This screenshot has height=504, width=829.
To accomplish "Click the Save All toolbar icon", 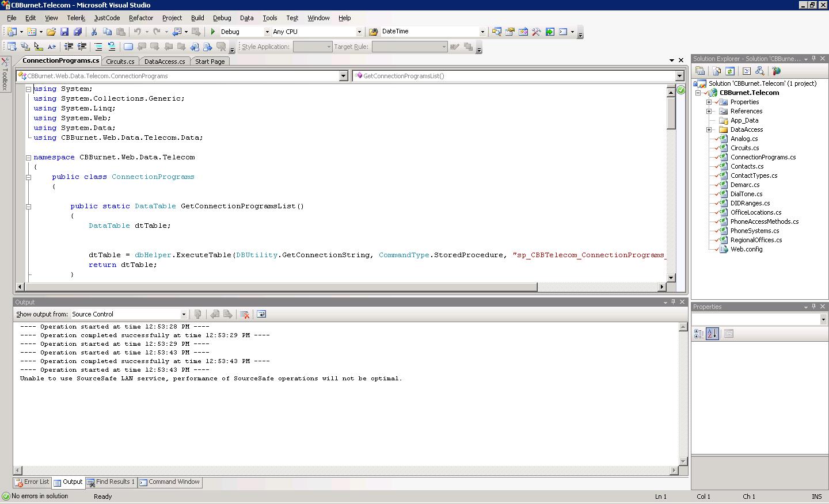I will pyautogui.click(x=78, y=32).
